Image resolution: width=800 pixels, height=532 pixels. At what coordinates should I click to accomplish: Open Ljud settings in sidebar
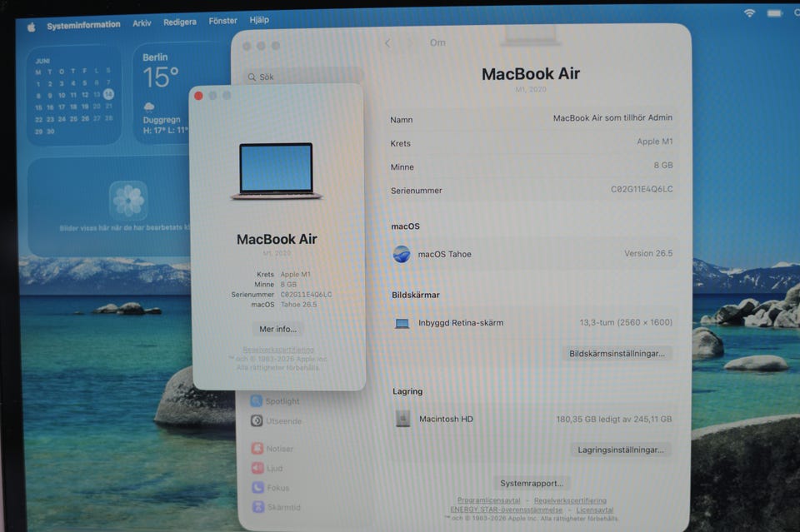pos(267,468)
